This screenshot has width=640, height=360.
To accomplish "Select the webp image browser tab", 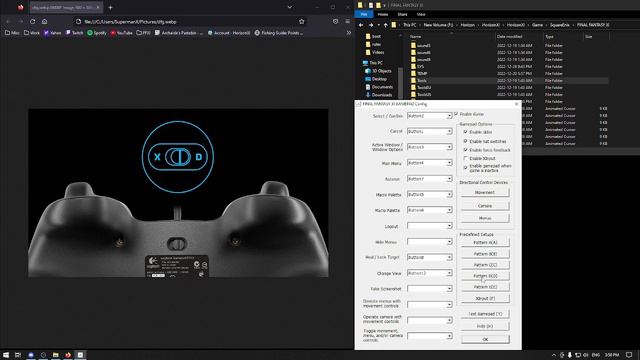I will coord(66,7).
